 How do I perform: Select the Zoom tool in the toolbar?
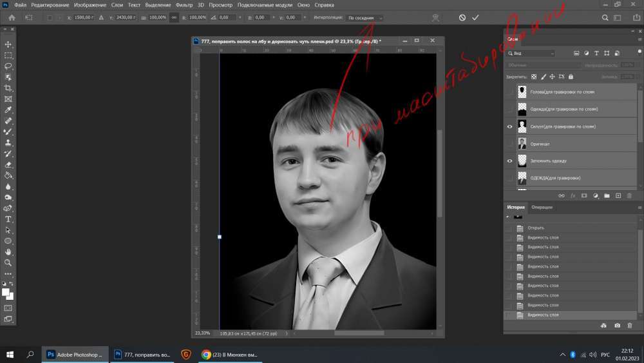8,263
